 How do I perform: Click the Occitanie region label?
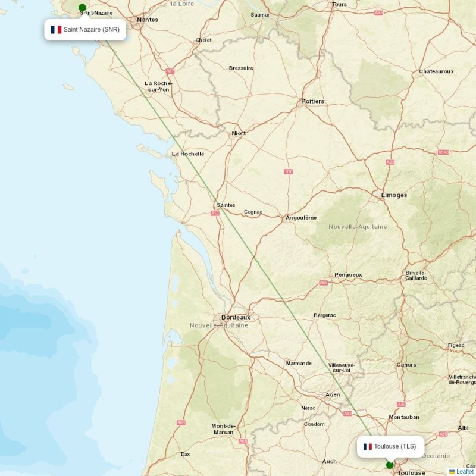(436, 456)
